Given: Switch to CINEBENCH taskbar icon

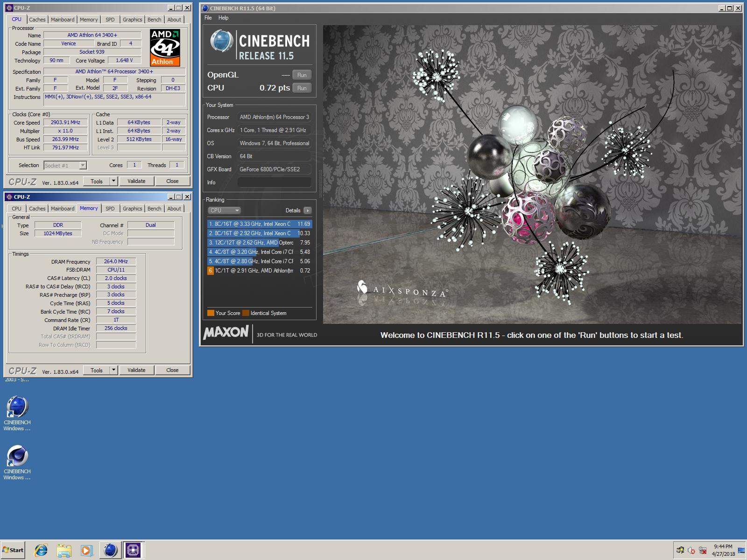Looking at the screenshot, I should coord(111,550).
